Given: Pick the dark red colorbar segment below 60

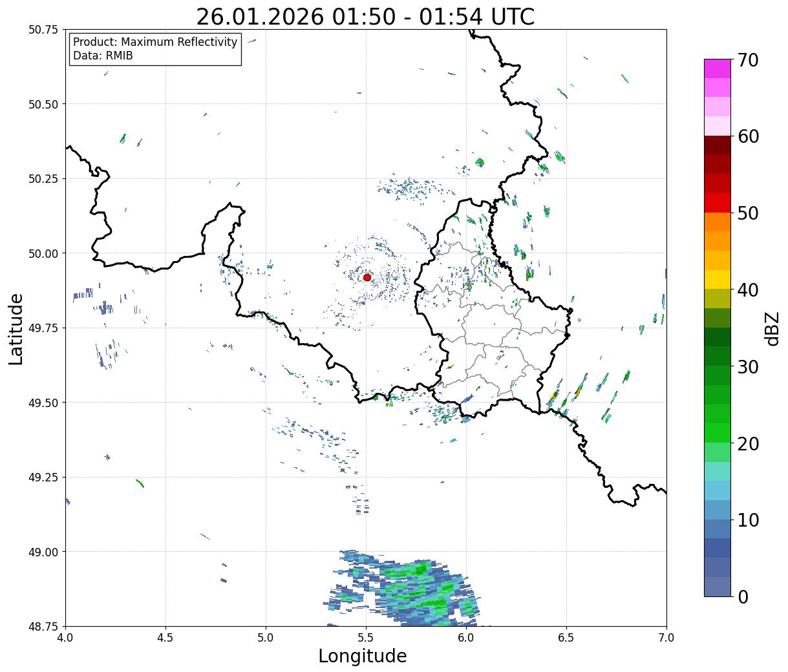Looking at the screenshot, I should [x=718, y=145].
